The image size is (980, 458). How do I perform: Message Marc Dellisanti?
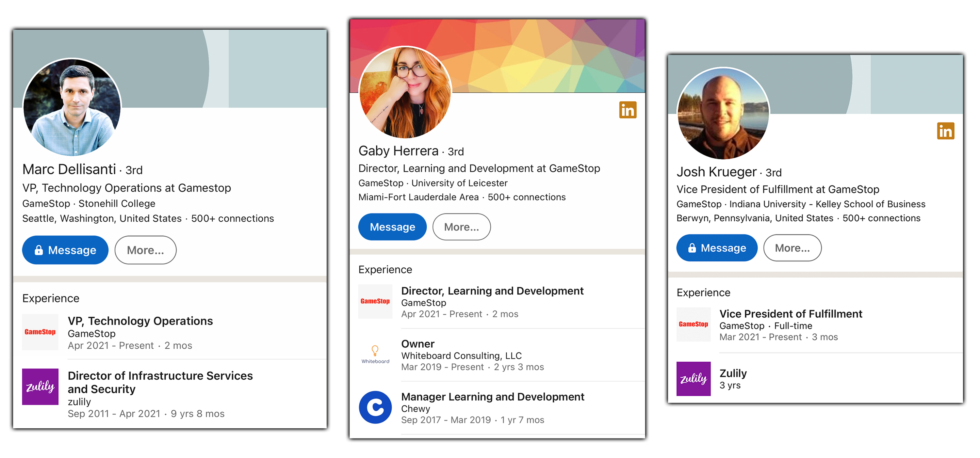(x=65, y=250)
